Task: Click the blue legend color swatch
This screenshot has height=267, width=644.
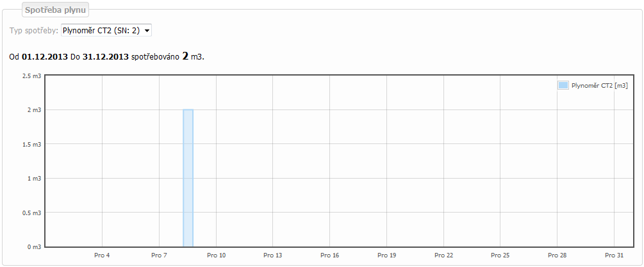Action: point(563,85)
